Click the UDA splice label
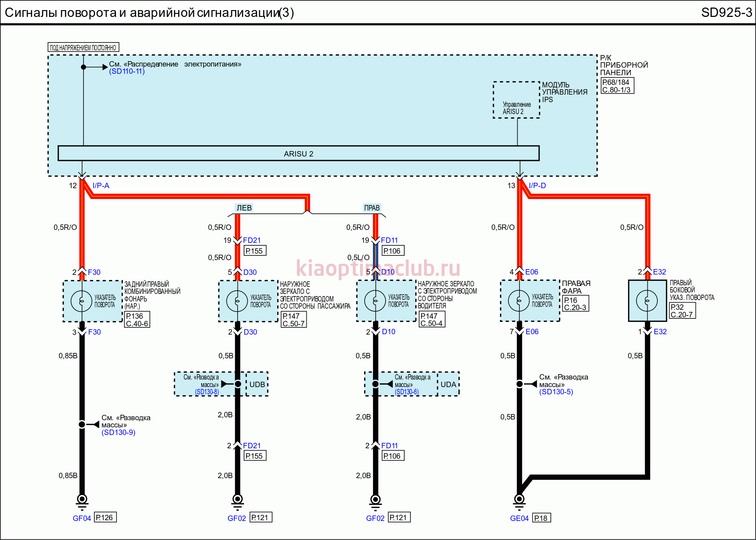The height and width of the screenshot is (540, 756). coord(448,384)
